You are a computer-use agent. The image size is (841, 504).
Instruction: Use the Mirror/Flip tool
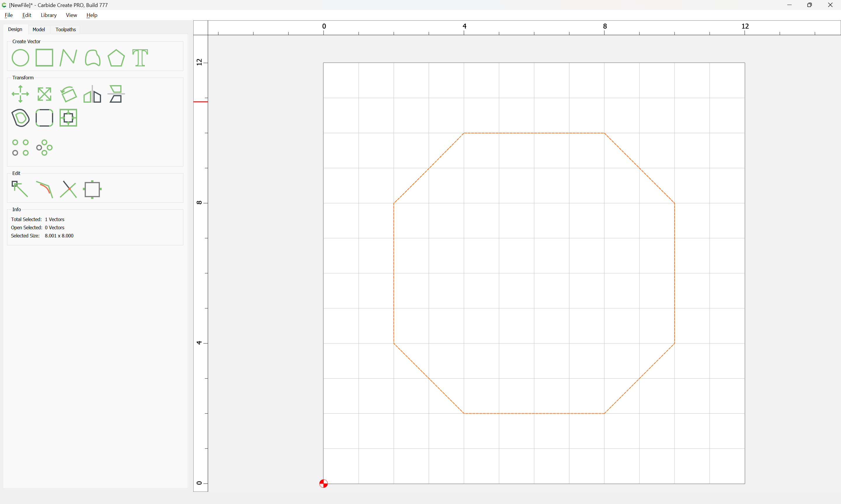pyautogui.click(x=93, y=94)
